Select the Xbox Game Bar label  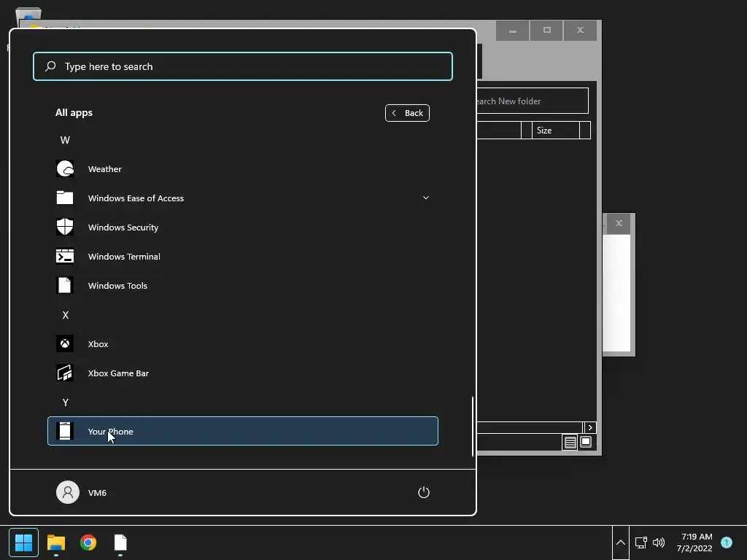[x=118, y=373]
